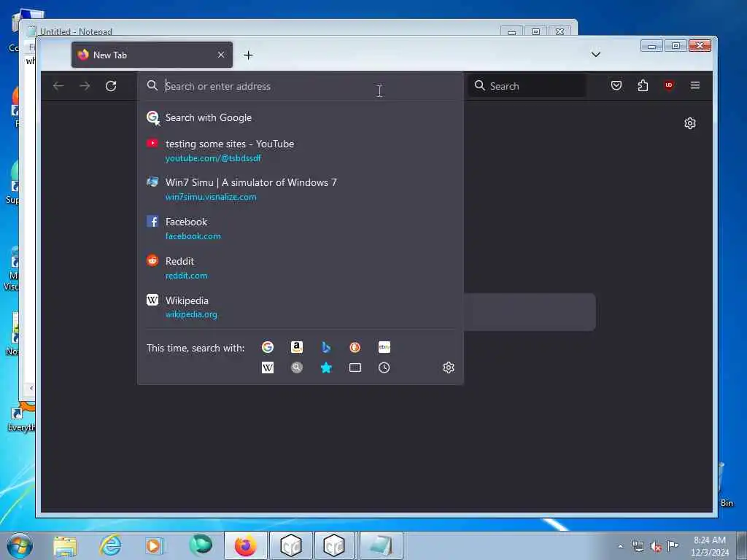Screen dimensions: 747x560
Task: Open Windows Explorer from the taskbar
Action: [65, 546]
